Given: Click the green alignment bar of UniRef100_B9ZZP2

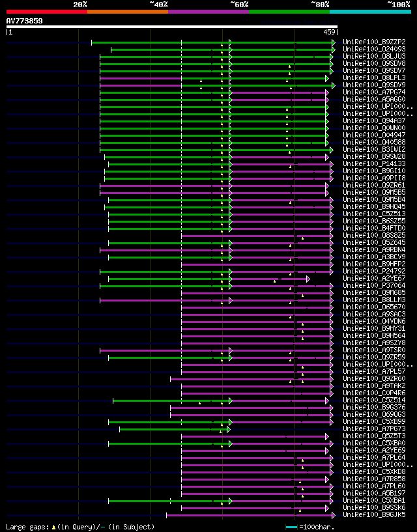Looking at the screenshot, I should [x=214, y=42].
